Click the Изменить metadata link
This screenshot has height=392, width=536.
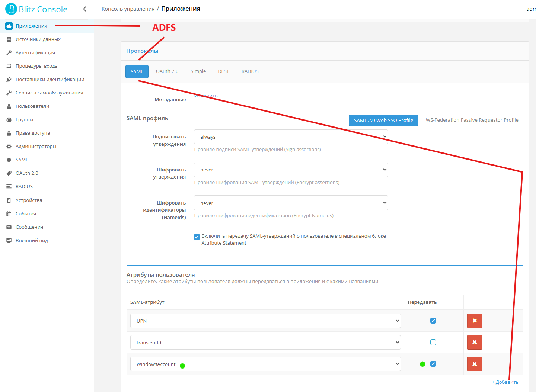coord(206,96)
